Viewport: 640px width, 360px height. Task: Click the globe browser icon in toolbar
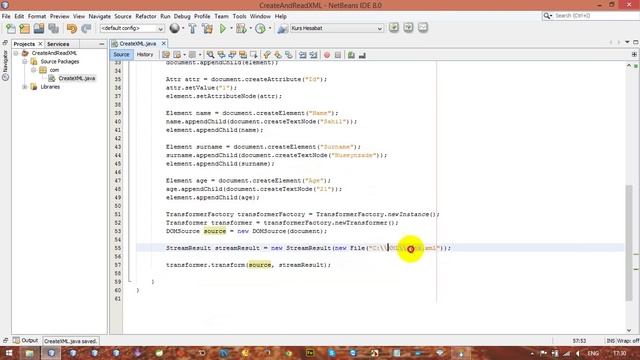tap(175, 28)
